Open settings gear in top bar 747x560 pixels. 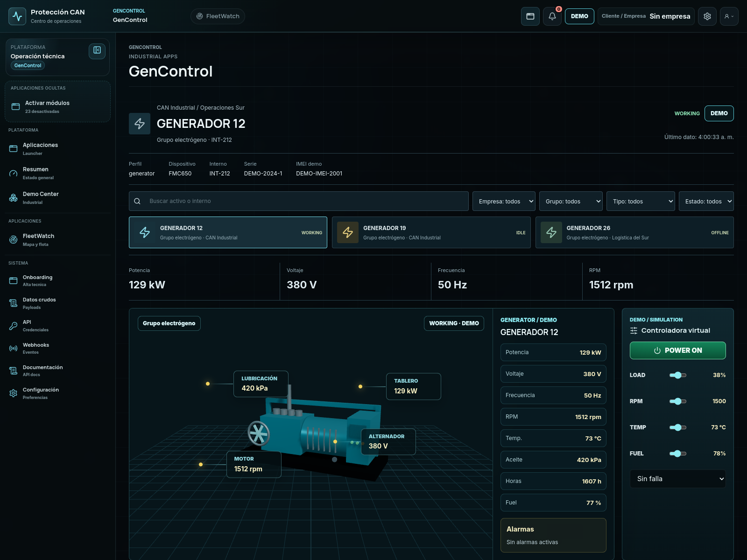(707, 16)
